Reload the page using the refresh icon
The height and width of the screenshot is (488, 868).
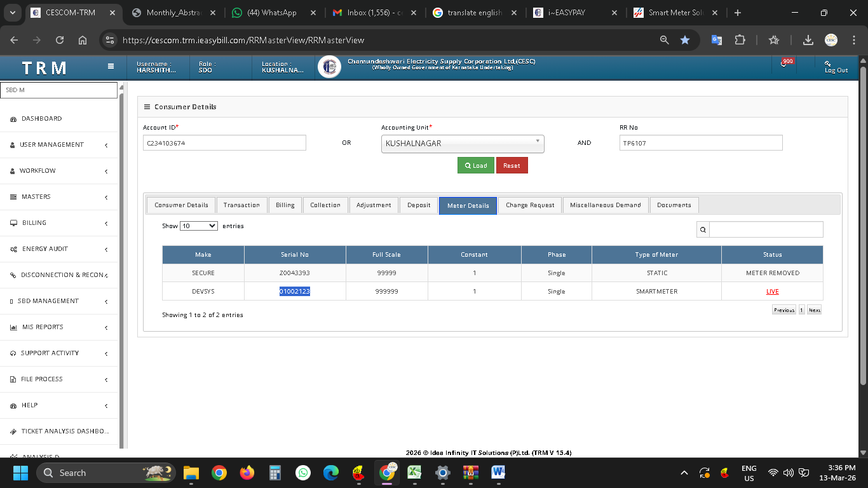click(x=60, y=40)
